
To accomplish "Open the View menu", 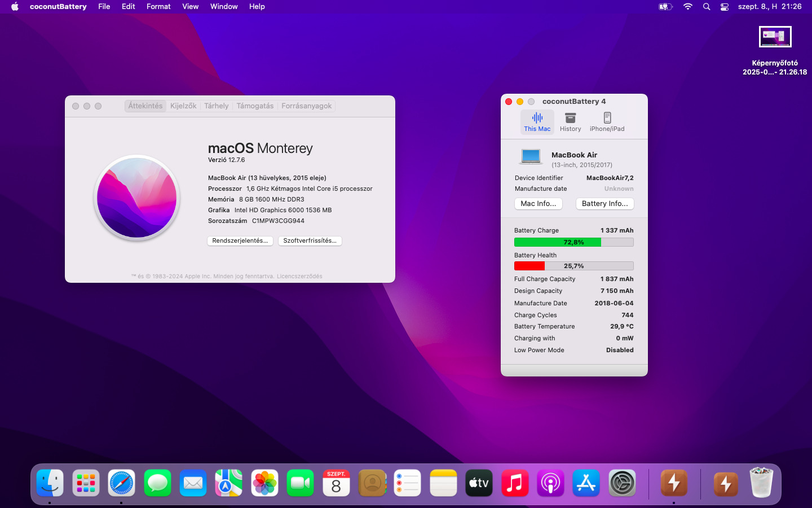I will point(191,7).
